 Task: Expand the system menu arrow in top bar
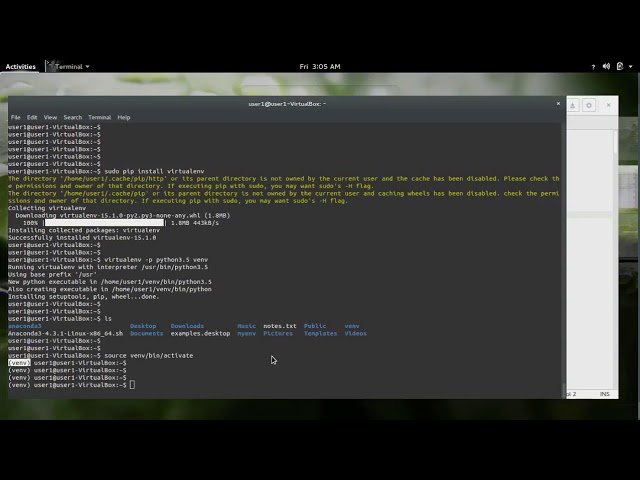pyautogui.click(x=631, y=67)
